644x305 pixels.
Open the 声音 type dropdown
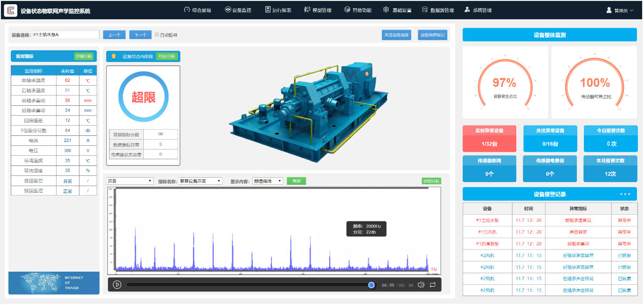[130, 181]
